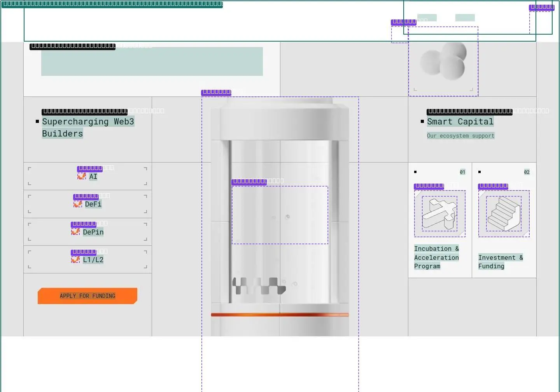Click the orange icon beside AI
Viewport: 560px width, 392px height.
click(x=82, y=176)
